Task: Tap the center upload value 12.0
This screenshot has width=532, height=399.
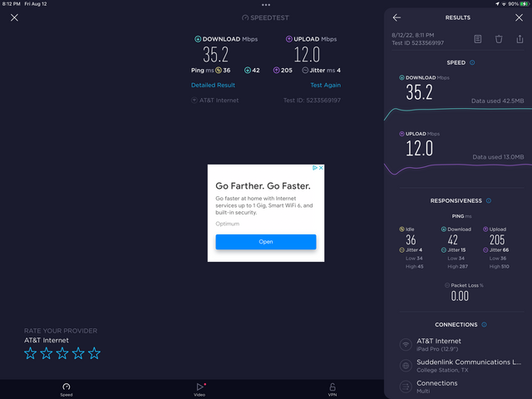Action: [307, 54]
